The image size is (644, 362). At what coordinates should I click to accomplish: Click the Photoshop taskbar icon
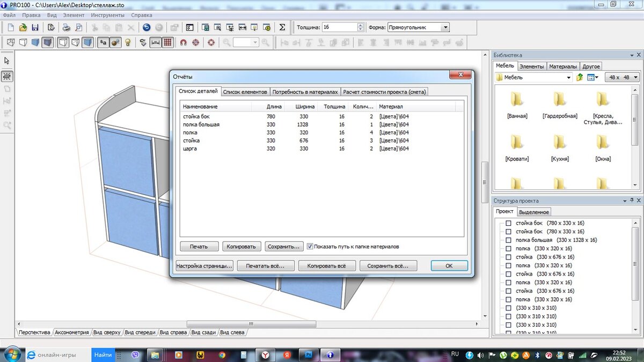310,354
